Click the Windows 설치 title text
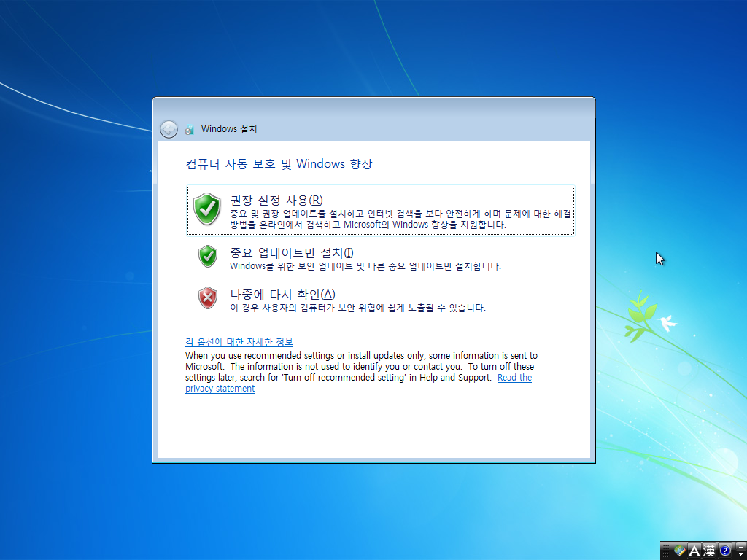 pos(228,129)
